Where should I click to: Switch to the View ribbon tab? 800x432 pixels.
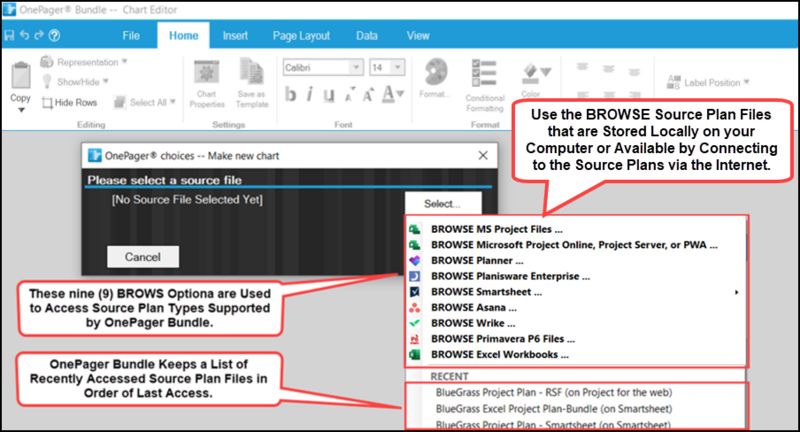point(418,36)
